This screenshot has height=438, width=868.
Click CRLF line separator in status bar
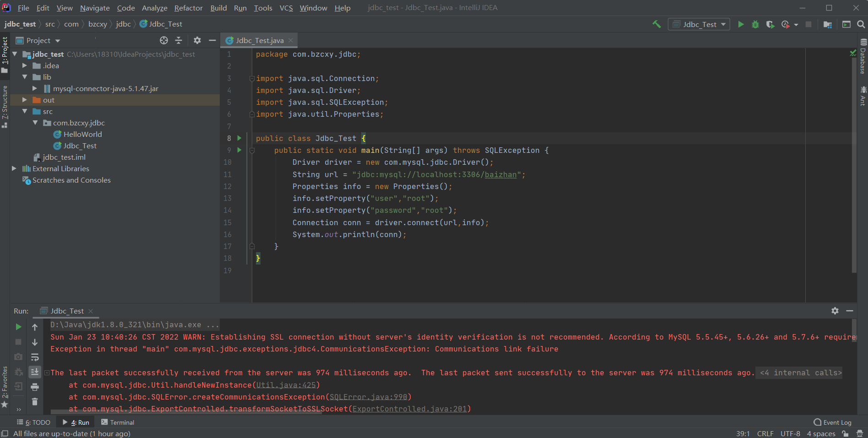click(x=765, y=433)
